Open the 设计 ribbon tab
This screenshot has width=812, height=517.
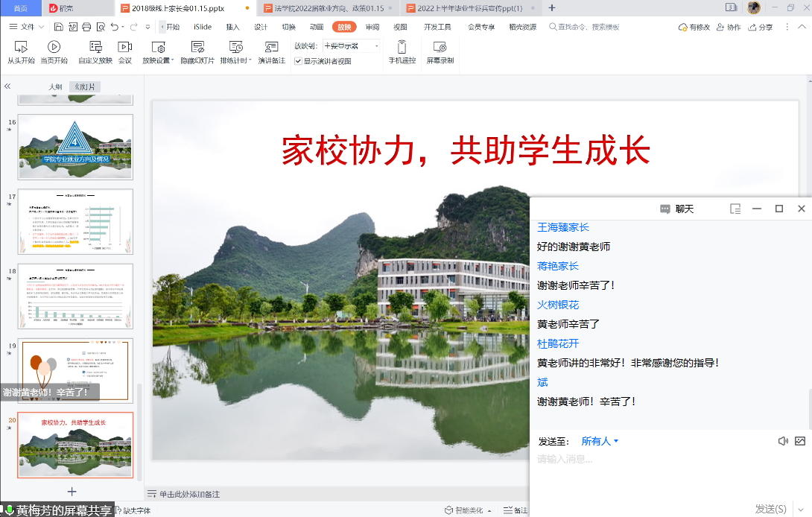260,27
